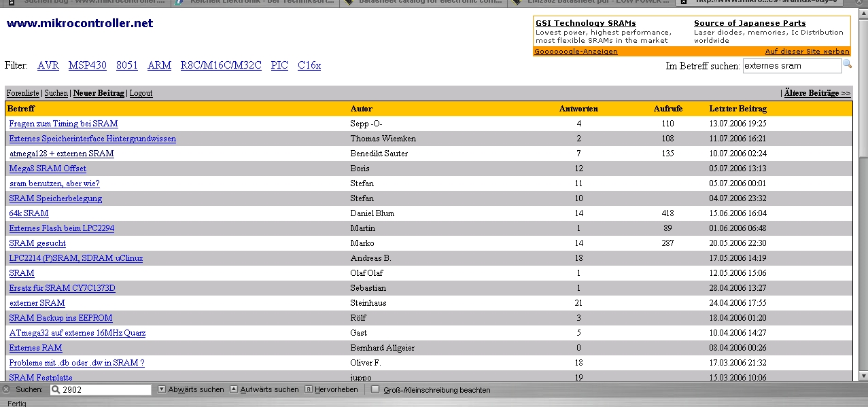Open thread sram benutzen, aber wie?
Image resolution: width=868 pixels, height=407 pixels.
54,183
